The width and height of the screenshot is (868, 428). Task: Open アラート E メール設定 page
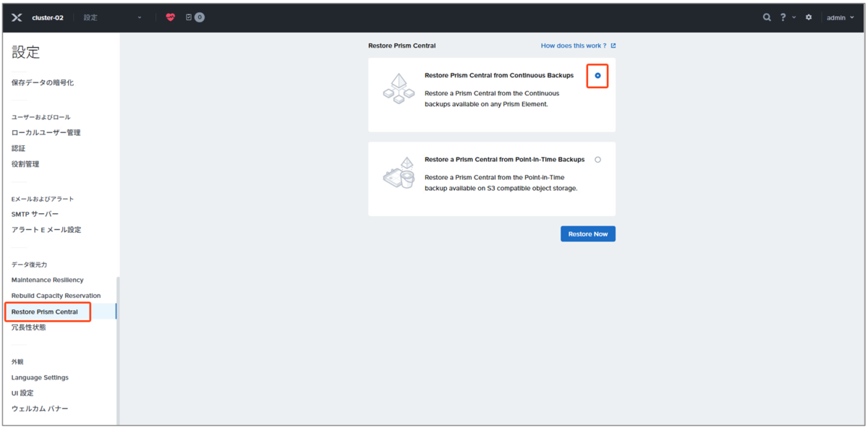pyautogui.click(x=46, y=230)
